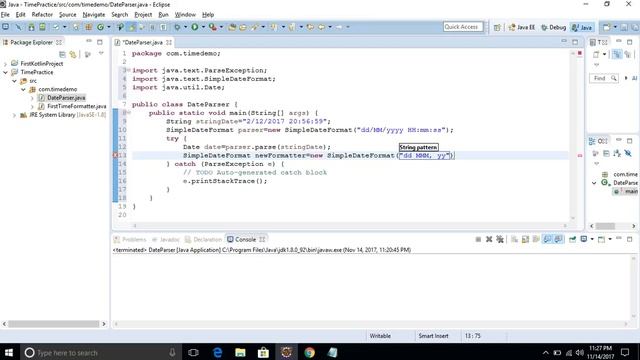Collapse the DateParser node in Outline

[594, 183]
